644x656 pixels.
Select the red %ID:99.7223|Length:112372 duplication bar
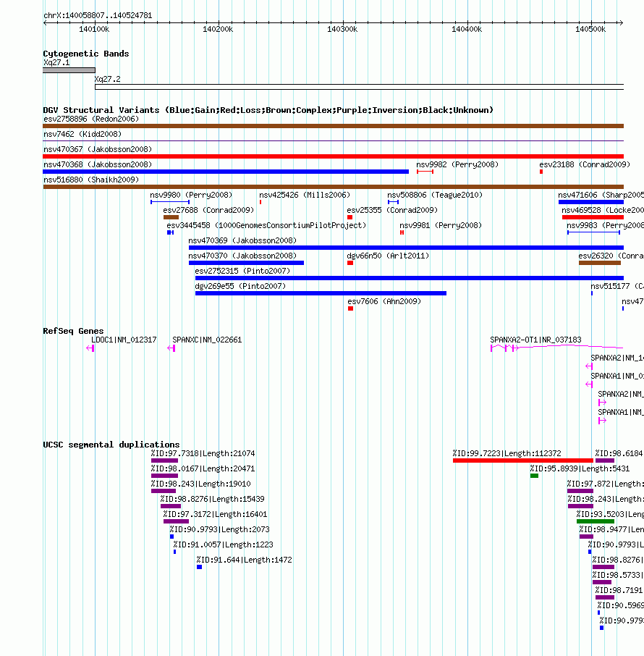522,461
